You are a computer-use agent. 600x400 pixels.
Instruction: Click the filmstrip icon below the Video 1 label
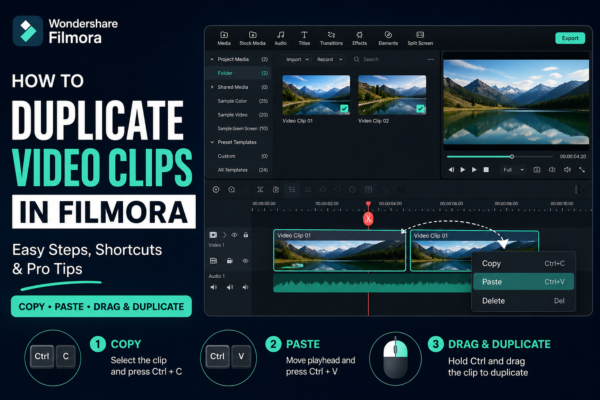click(213, 261)
